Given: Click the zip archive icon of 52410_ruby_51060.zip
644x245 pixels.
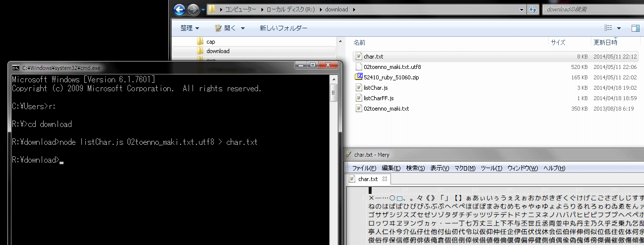Looking at the screenshot, I should tap(359, 77).
